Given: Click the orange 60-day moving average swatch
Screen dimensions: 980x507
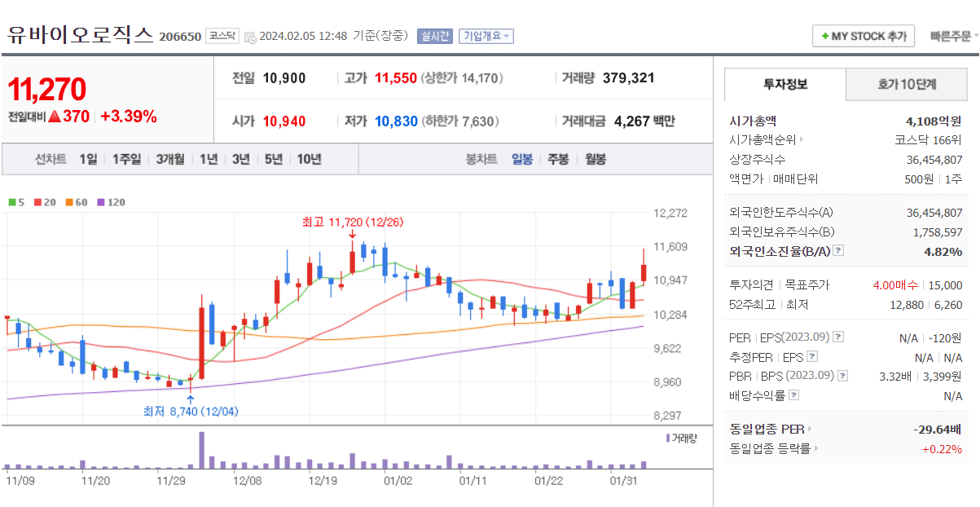Looking at the screenshot, I should click(69, 202).
